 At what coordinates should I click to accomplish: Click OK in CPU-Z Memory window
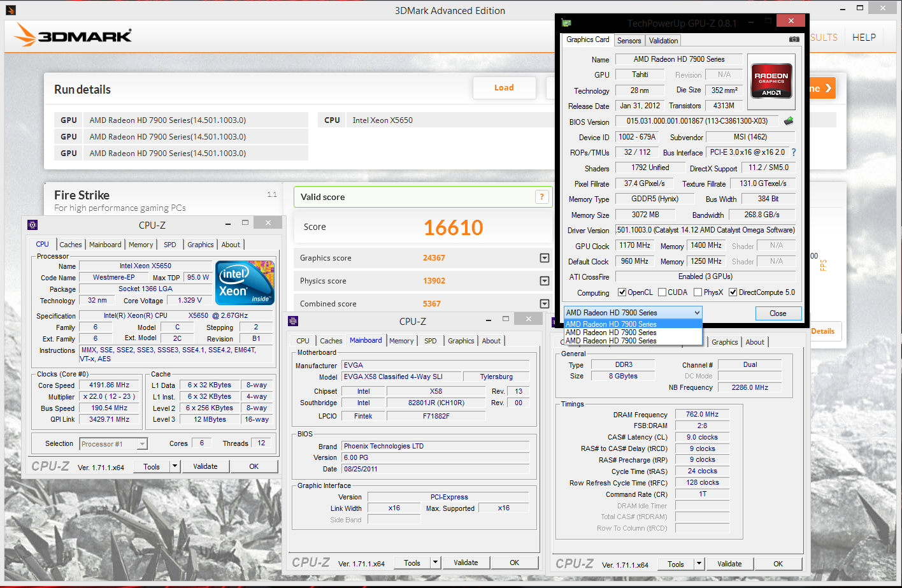(x=778, y=564)
